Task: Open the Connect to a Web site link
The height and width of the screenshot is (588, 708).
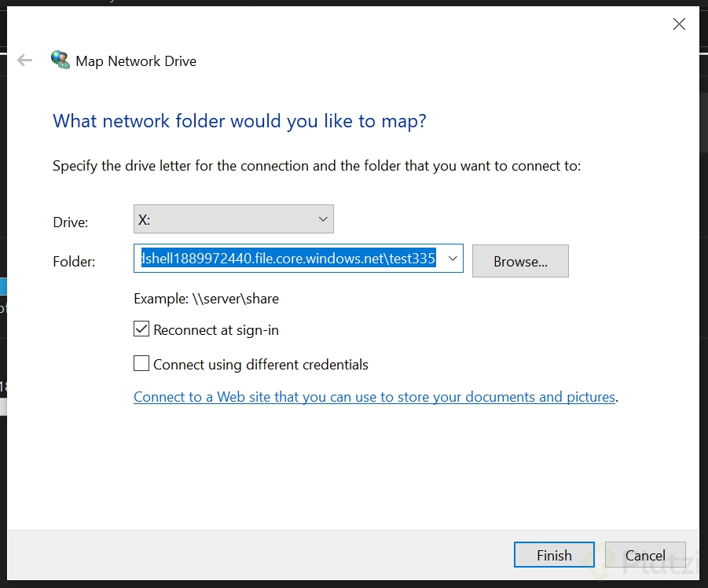Action: coord(374,396)
